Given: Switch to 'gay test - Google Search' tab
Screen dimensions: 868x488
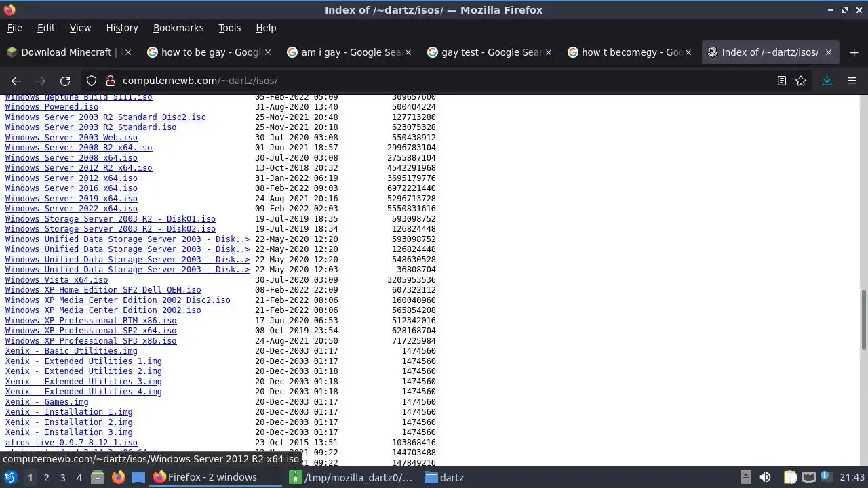Looking at the screenshot, I should [489, 52].
